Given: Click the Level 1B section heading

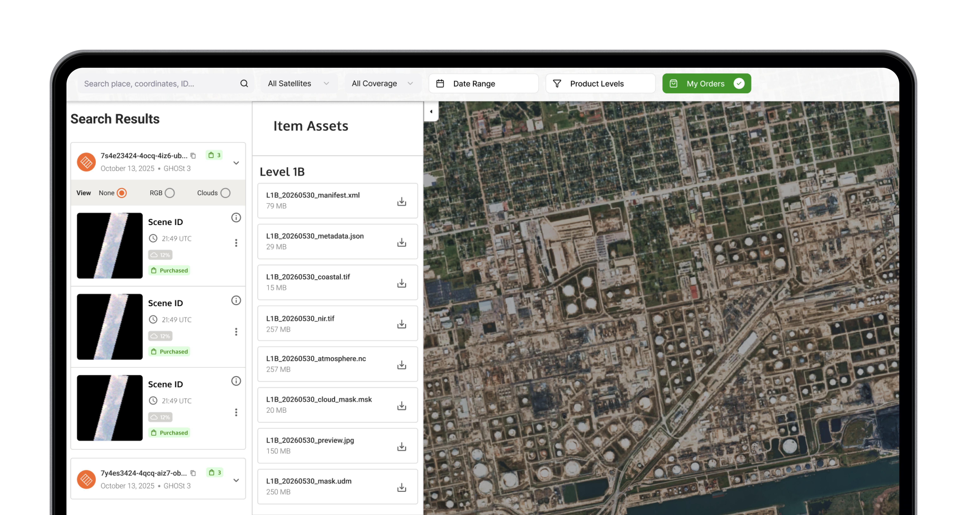Looking at the screenshot, I should [x=282, y=172].
